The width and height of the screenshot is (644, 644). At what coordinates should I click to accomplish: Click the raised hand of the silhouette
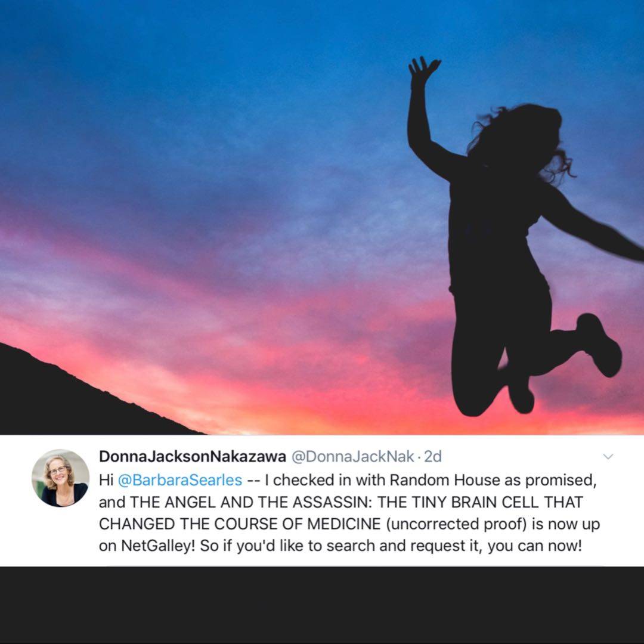423,70
